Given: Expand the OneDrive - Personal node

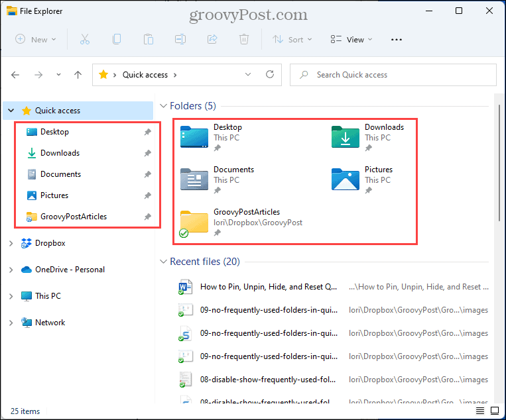Looking at the screenshot, I should pos(11,270).
